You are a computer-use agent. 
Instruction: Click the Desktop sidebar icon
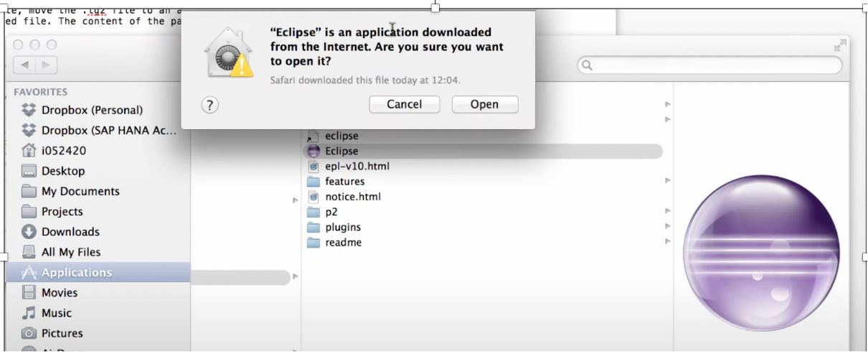click(x=29, y=171)
